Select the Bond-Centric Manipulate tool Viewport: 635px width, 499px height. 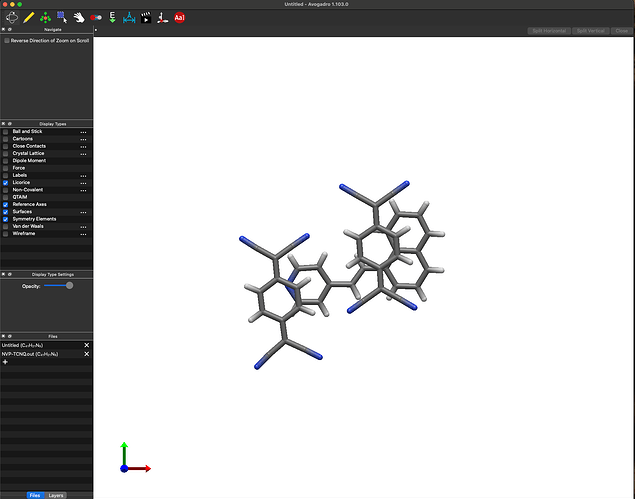[x=96, y=17]
